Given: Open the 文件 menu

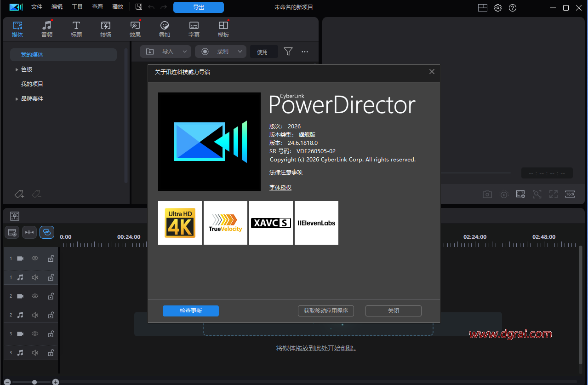Looking at the screenshot, I should pos(37,7).
